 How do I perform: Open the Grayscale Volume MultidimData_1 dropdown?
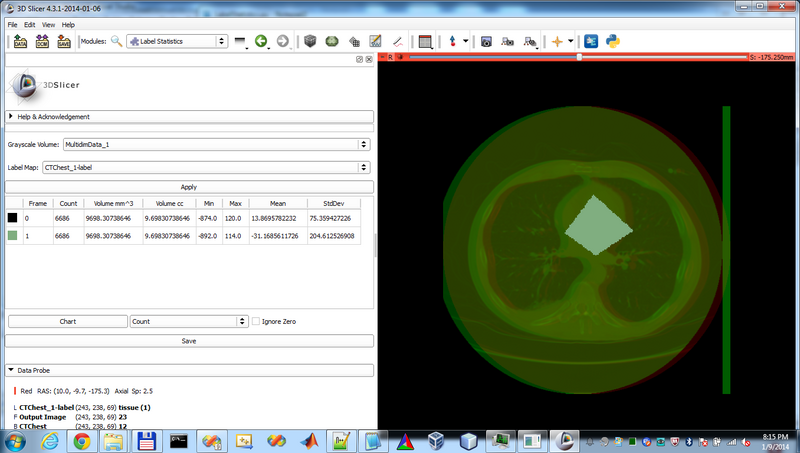pyautogui.click(x=216, y=144)
